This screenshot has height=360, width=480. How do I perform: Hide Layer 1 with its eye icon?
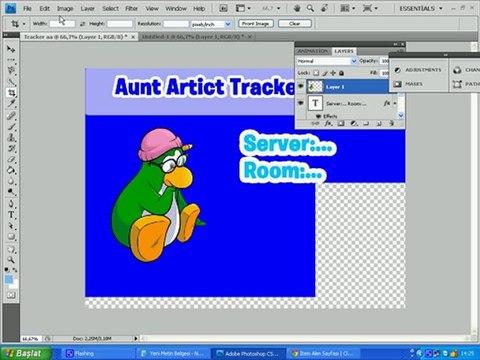pos(301,87)
